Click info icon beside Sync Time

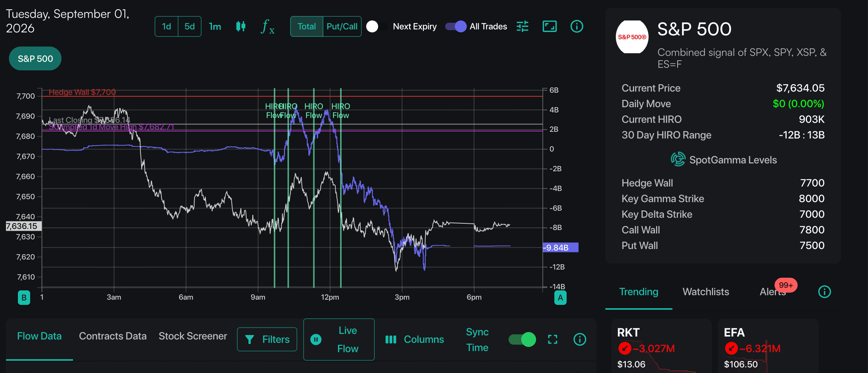[580, 339]
